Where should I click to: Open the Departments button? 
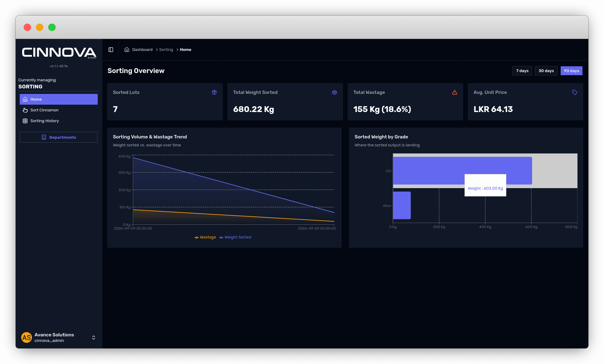[59, 137]
